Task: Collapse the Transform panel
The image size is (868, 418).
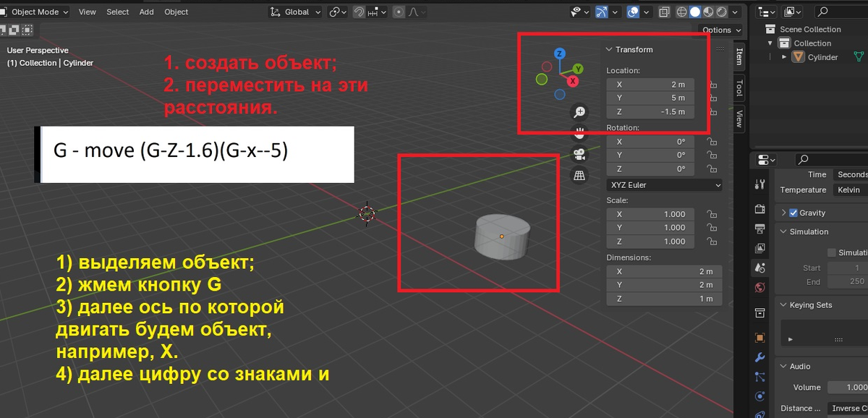Action: [609, 49]
